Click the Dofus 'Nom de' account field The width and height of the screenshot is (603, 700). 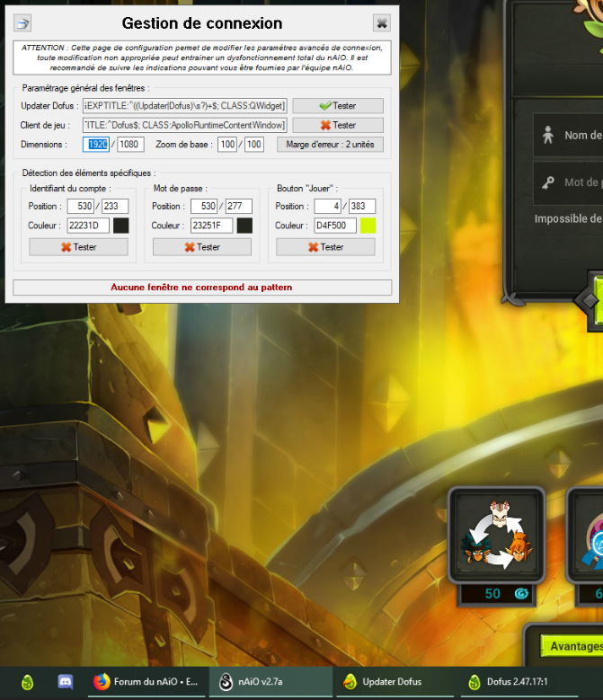(x=568, y=135)
